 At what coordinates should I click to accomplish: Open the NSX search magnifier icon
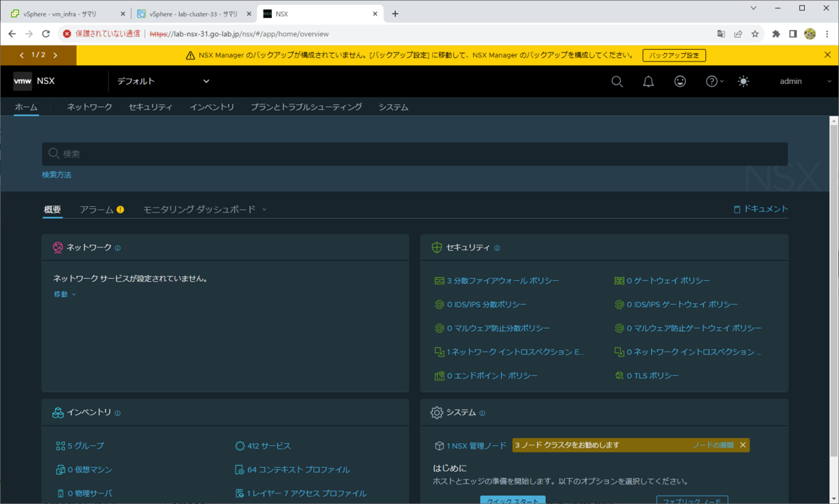tap(617, 81)
